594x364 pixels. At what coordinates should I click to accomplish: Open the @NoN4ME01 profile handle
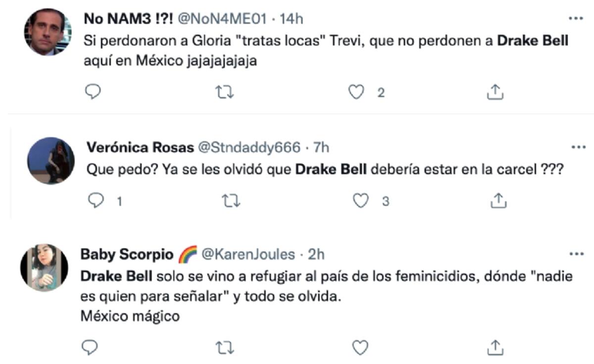(x=225, y=19)
